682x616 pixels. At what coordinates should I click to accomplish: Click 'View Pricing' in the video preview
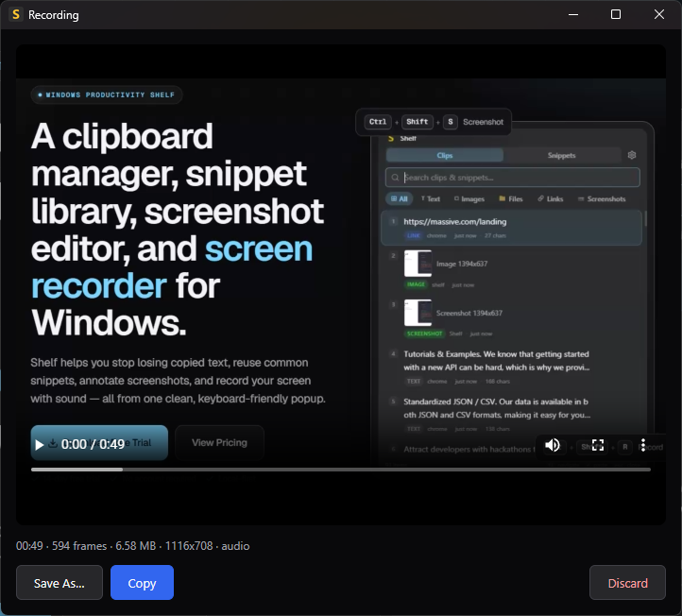[x=219, y=442]
